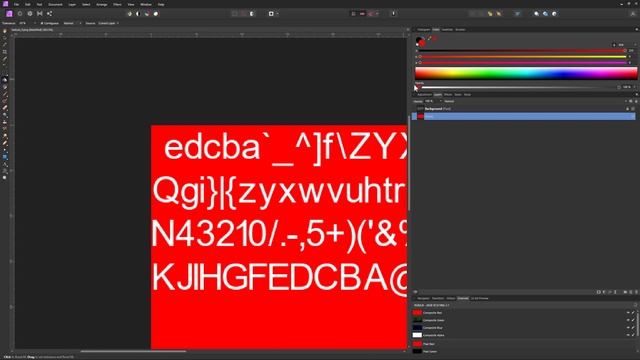The width and height of the screenshot is (640, 360).
Task: Toggle visibility of Composite Green channel
Action: pos(628,320)
